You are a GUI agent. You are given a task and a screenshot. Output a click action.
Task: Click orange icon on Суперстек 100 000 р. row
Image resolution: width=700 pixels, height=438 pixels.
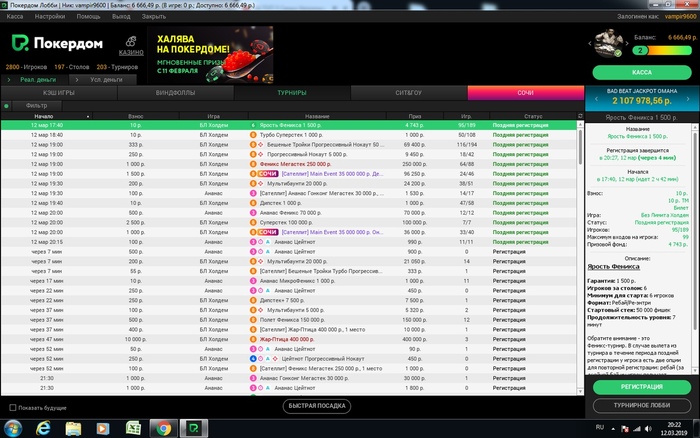(x=253, y=222)
